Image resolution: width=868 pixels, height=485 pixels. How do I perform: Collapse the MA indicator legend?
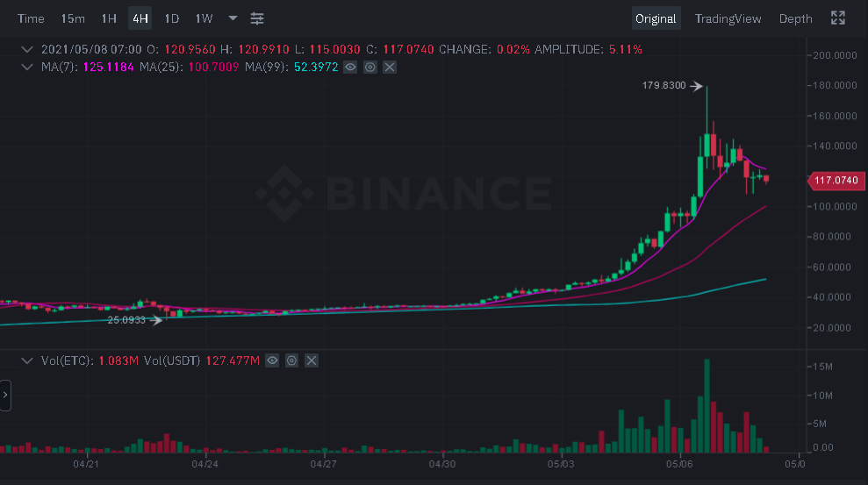pos(27,67)
